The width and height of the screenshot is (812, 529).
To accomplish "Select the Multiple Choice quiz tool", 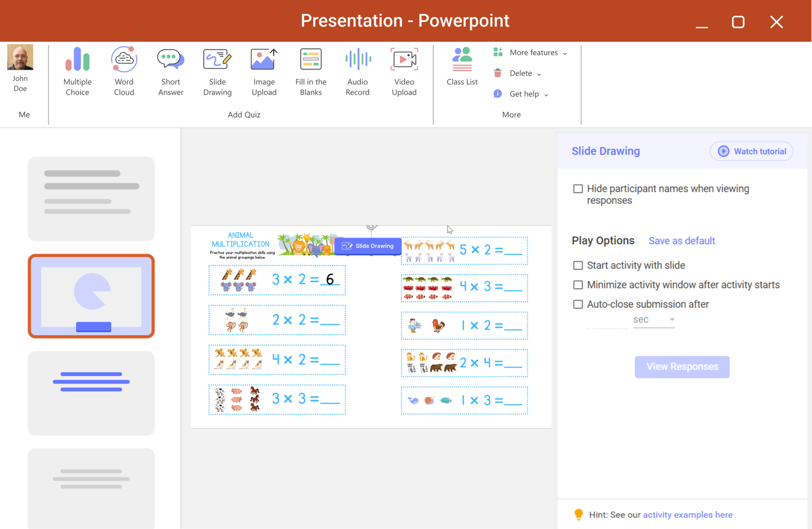I will click(77, 71).
